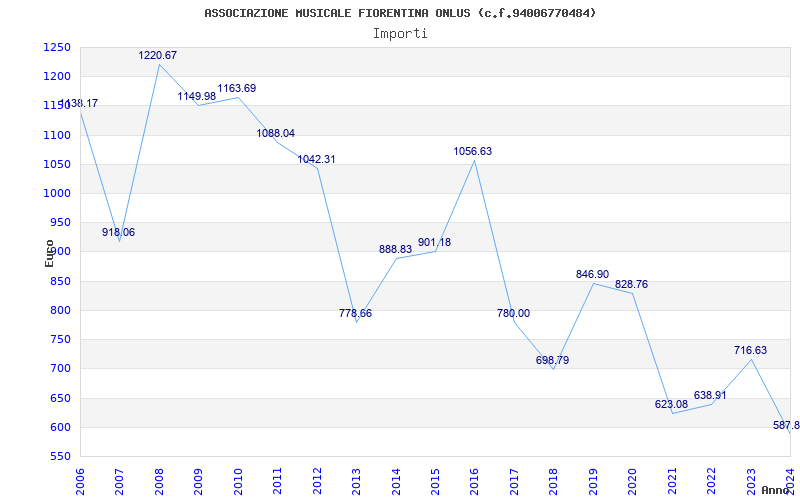Select the 828.76 data label
The height and width of the screenshot is (500, 800).
[631, 284]
